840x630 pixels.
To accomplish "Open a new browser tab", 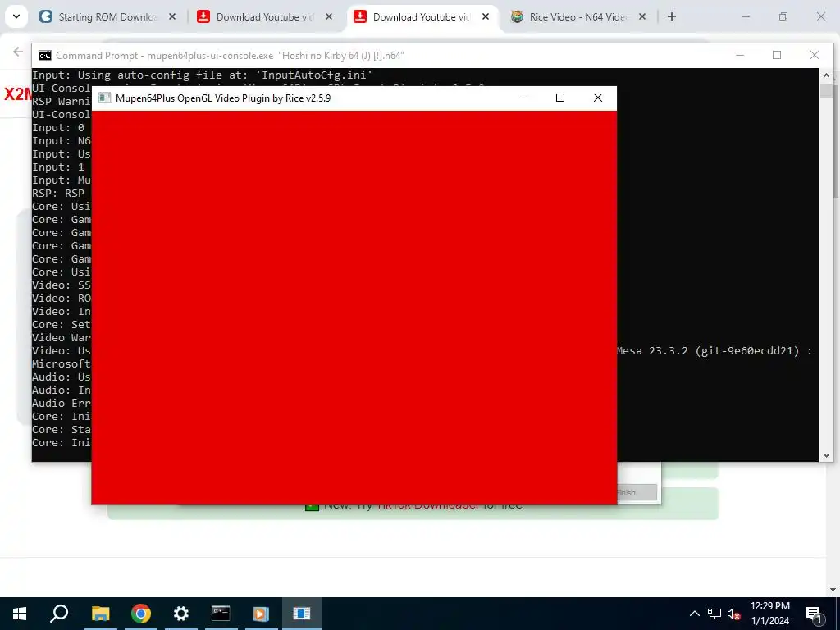I will pos(672,16).
